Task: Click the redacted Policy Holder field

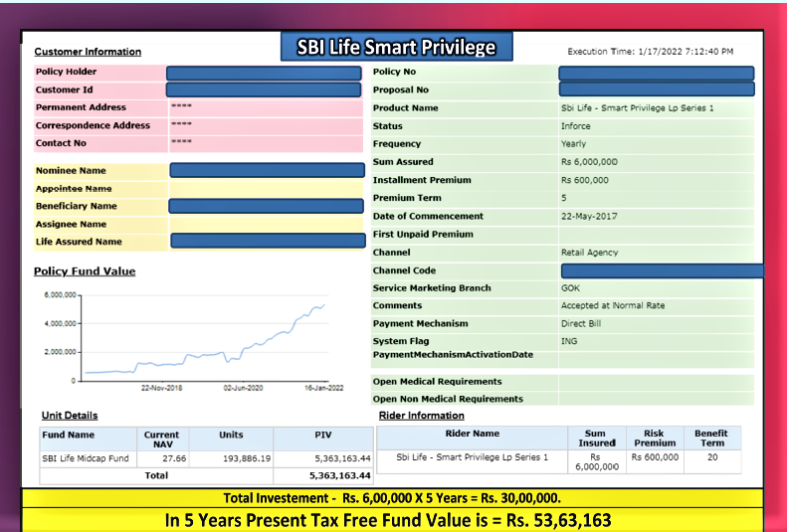Action: pos(265,73)
